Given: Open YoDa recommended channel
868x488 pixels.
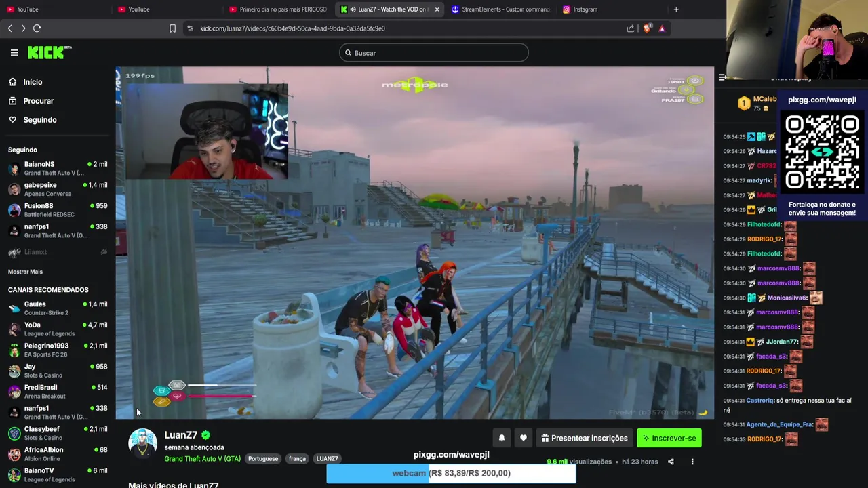Looking at the screenshot, I should (x=58, y=329).
